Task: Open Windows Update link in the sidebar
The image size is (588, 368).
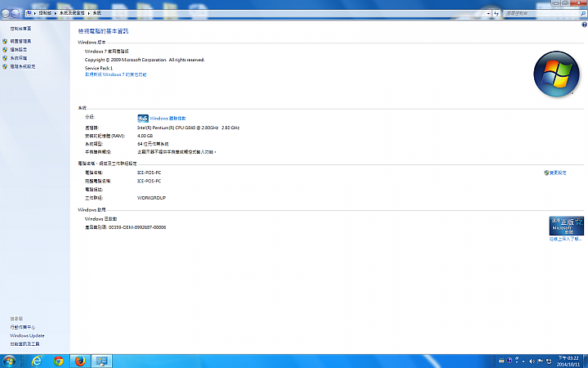Action: pyautogui.click(x=27, y=336)
